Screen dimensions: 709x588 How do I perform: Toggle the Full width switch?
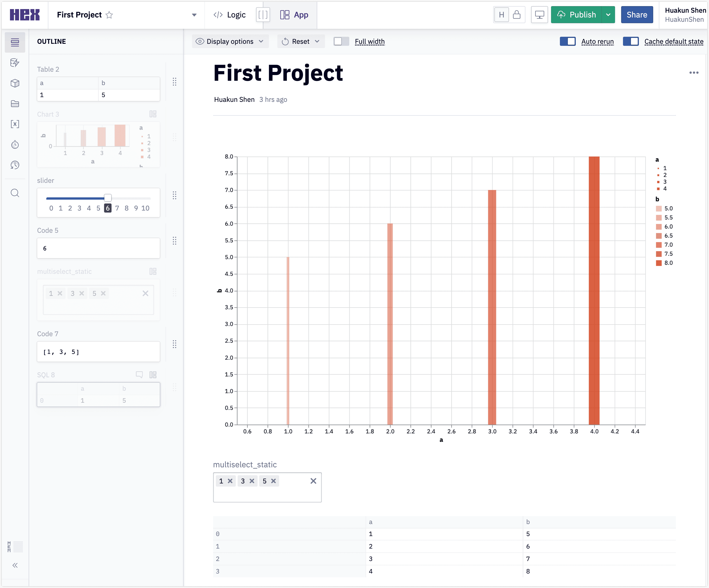pyautogui.click(x=341, y=41)
